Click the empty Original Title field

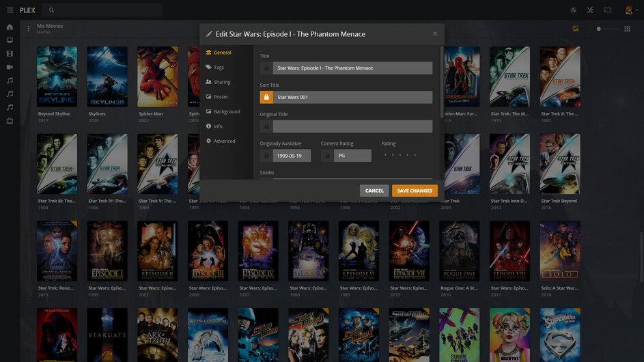click(x=352, y=126)
